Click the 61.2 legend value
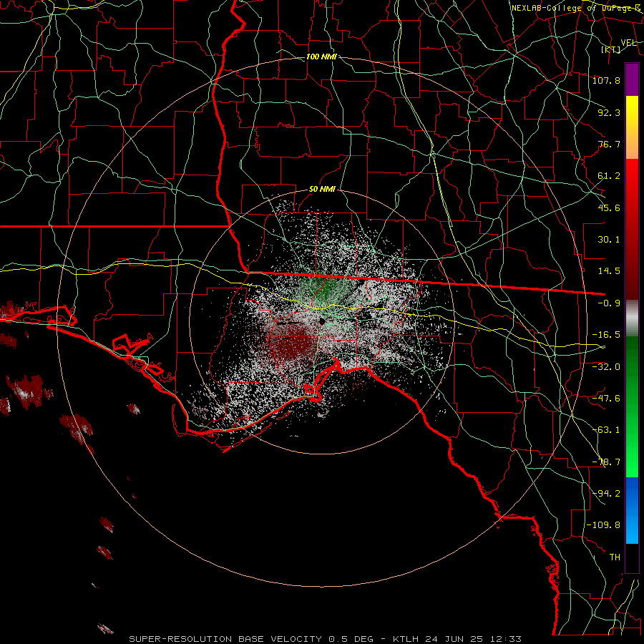The height and width of the screenshot is (644, 644). 609,176
